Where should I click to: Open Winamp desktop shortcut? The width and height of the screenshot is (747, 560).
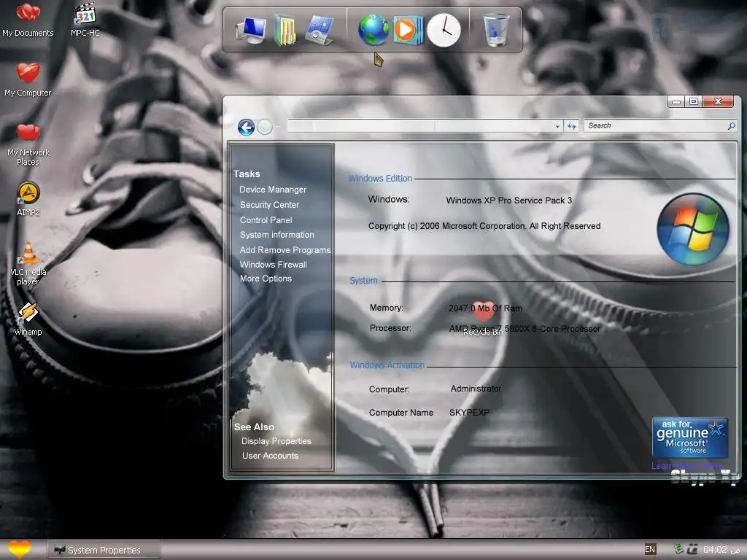click(x=28, y=319)
